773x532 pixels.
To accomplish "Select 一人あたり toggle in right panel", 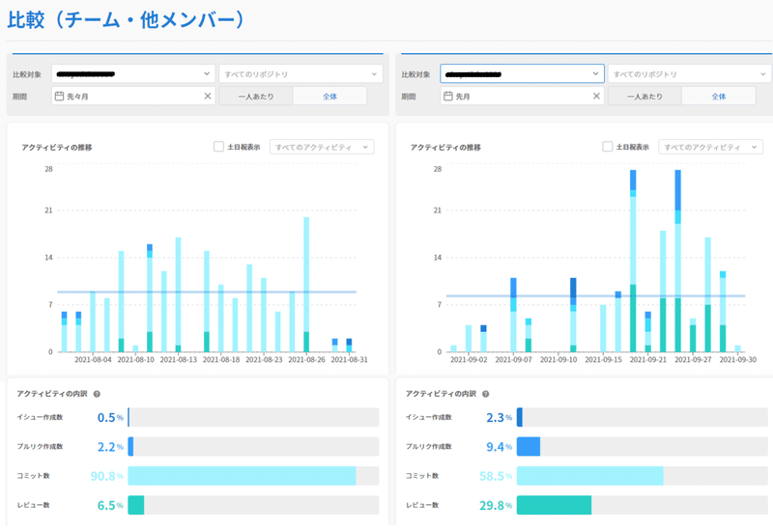I will tap(644, 96).
